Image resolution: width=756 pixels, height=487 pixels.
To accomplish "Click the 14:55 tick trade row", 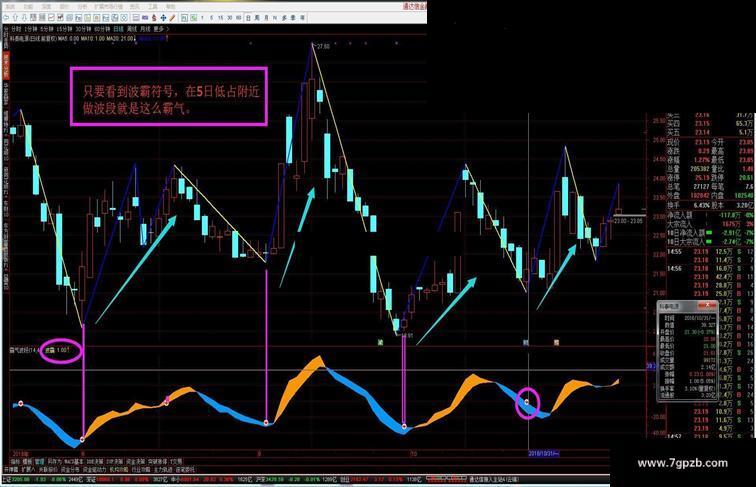I will [x=710, y=252].
